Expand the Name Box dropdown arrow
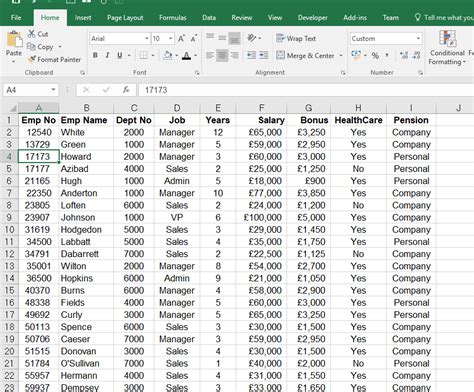474x392 pixels. tap(53, 90)
